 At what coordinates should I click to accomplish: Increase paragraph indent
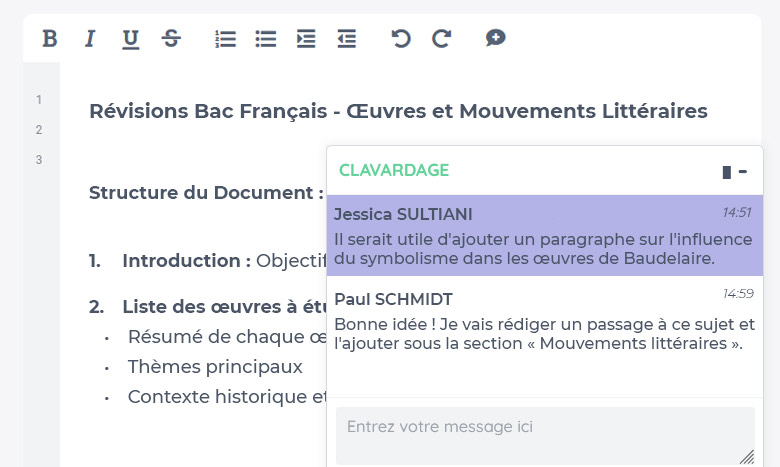pyautogui.click(x=306, y=39)
